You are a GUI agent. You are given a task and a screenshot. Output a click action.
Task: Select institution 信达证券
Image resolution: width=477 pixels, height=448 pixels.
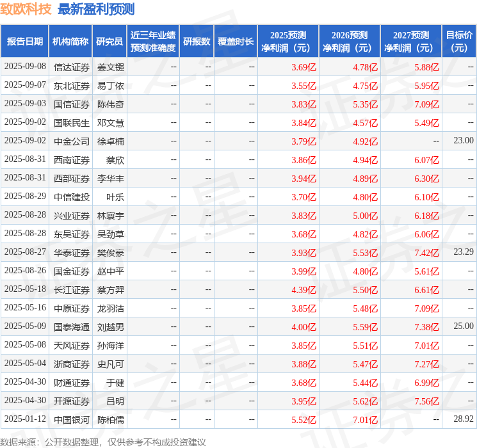[72, 67]
